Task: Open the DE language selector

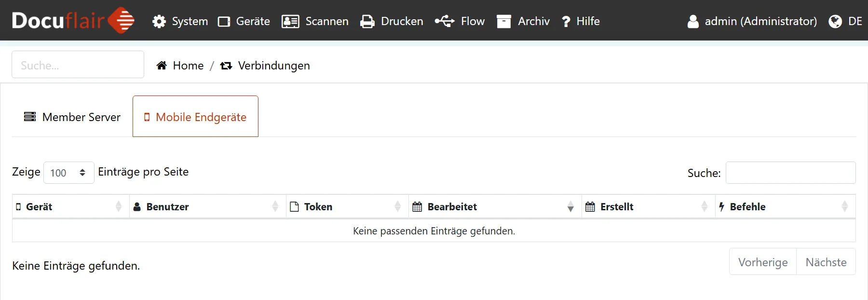Action: 845,22
